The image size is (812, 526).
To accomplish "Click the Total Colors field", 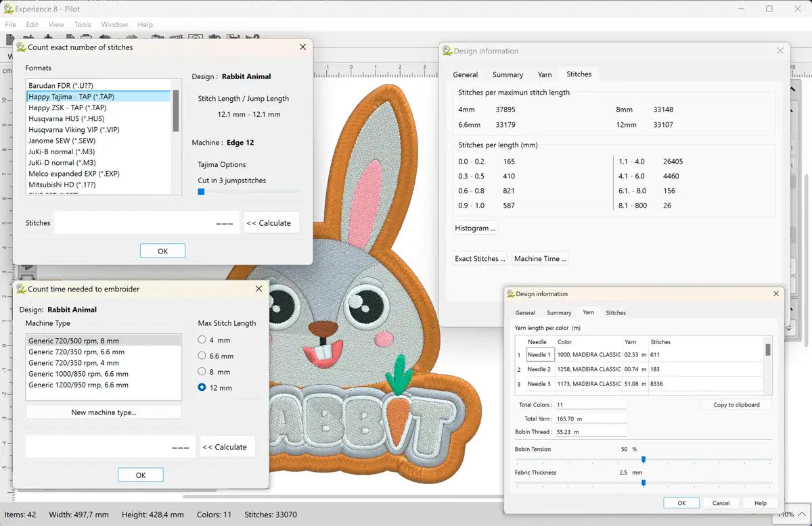I will (590, 405).
